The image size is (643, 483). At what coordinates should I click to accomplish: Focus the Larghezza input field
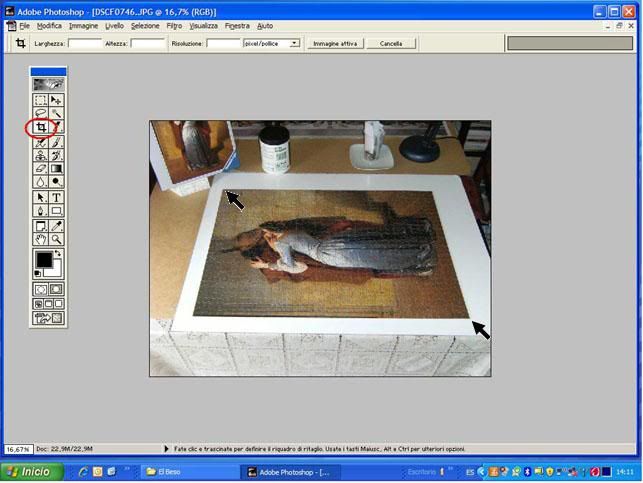point(84,43)
